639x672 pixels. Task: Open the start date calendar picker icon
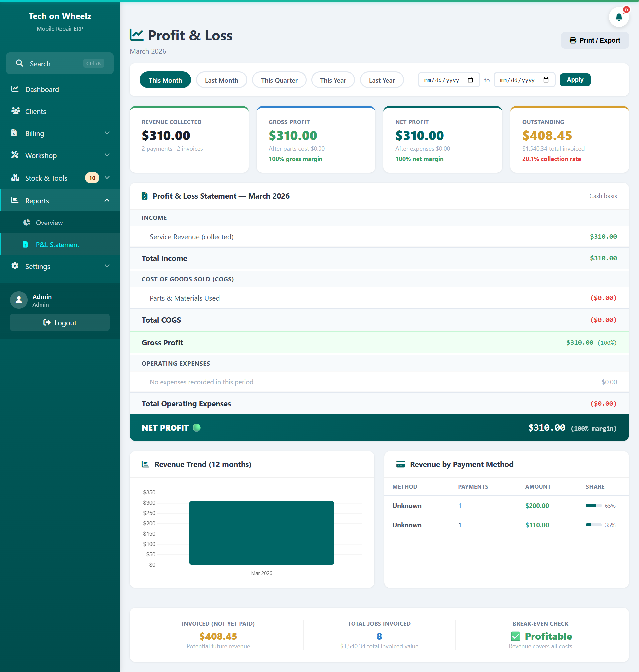pyautogui.click(x=470, y=80)
